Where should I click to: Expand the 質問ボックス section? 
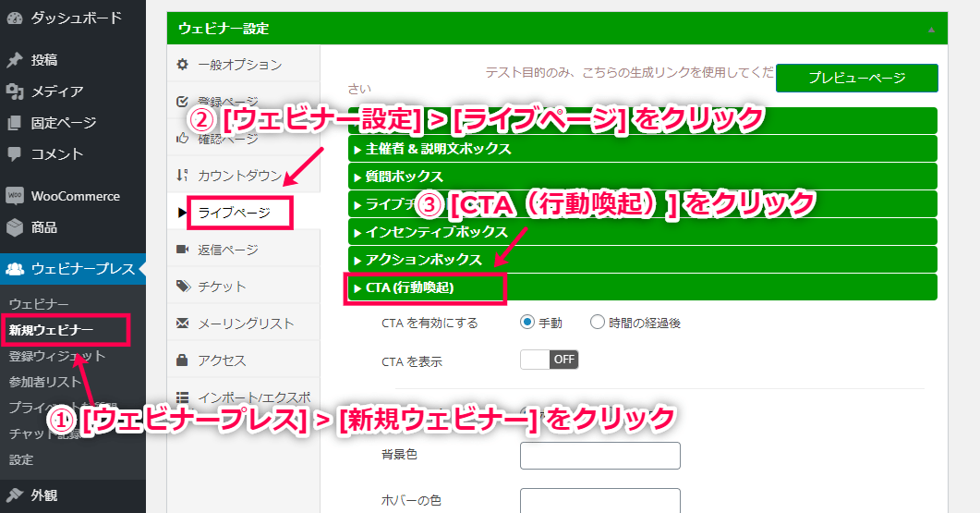click(643, 177)
